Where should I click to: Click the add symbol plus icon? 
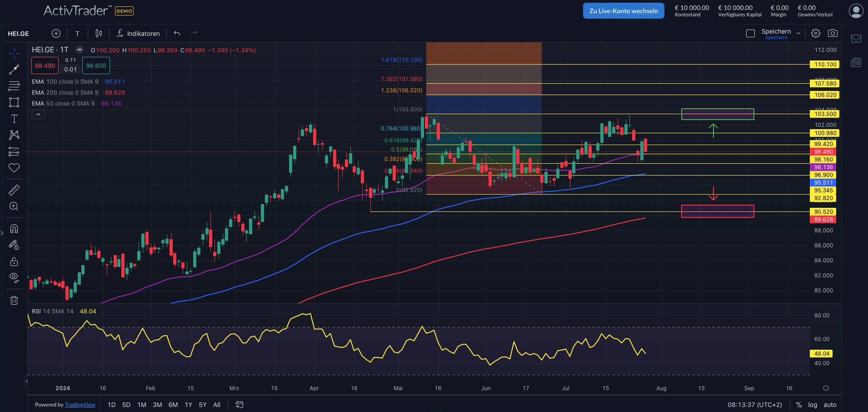(x=56, y=33)
